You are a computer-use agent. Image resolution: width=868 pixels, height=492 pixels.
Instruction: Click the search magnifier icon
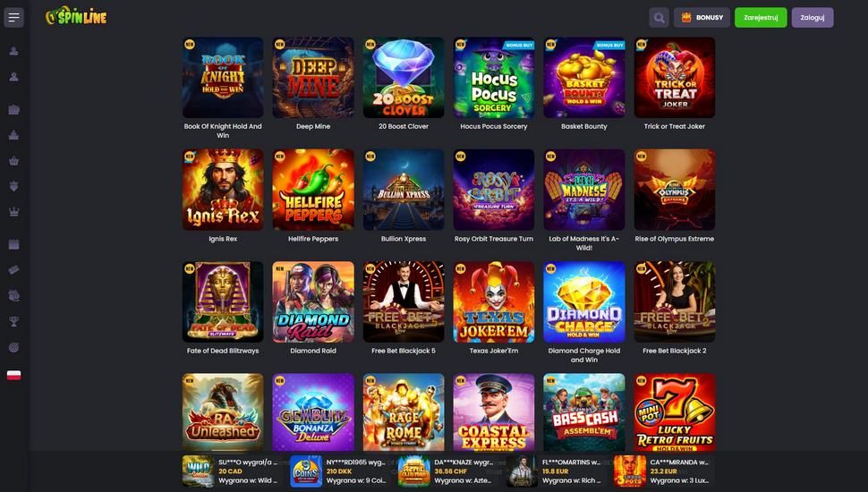tap(659, 18)
